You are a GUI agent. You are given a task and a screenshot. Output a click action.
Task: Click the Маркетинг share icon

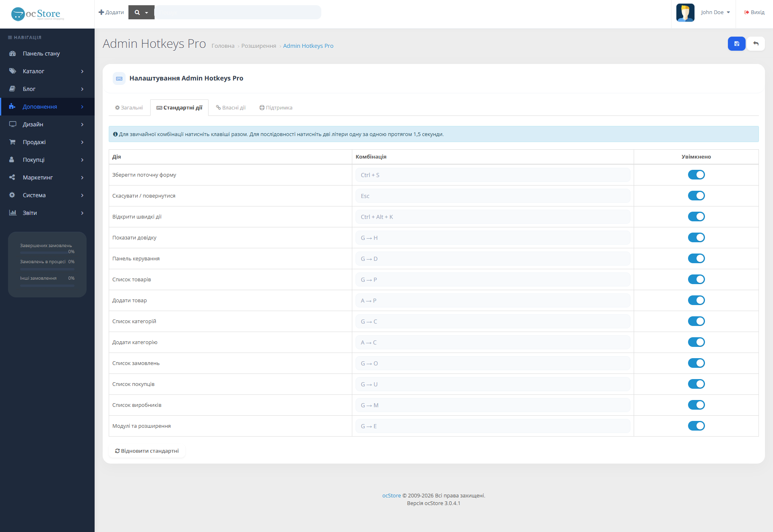(x=12, y=177)
